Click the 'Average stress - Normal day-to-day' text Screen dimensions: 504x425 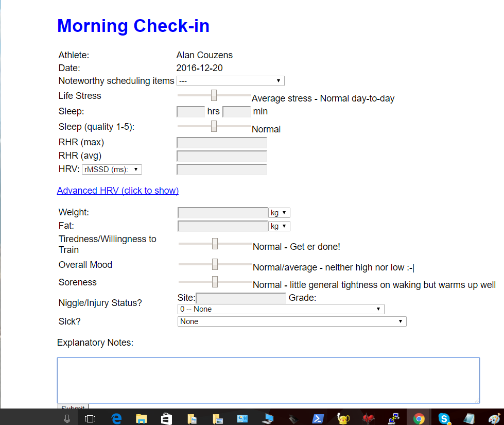[x=323, y=98]
